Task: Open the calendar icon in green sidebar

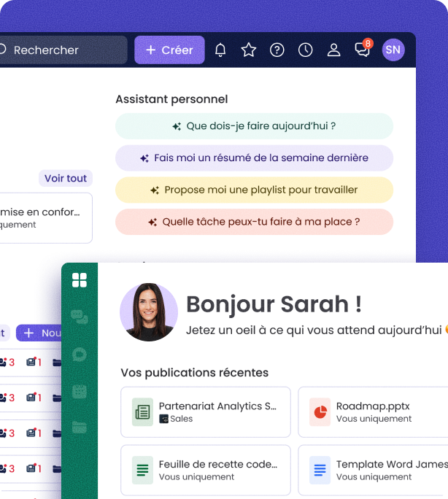Action: tap(80, 392)
